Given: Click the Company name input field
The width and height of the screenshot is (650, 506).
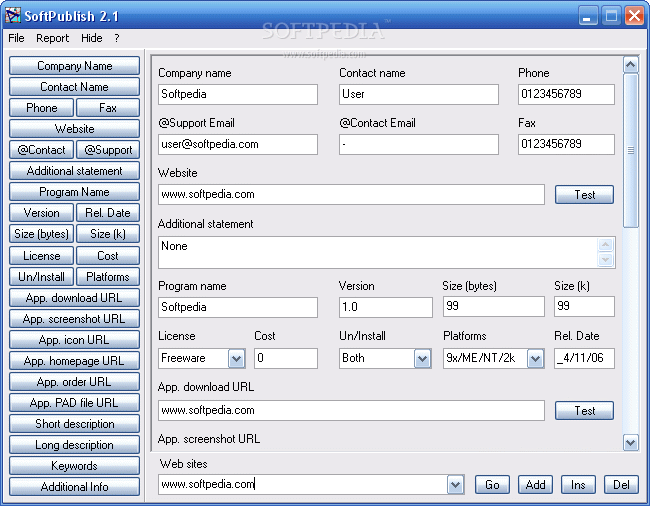Looking at the screenshot, I should (x=238, y=94).
